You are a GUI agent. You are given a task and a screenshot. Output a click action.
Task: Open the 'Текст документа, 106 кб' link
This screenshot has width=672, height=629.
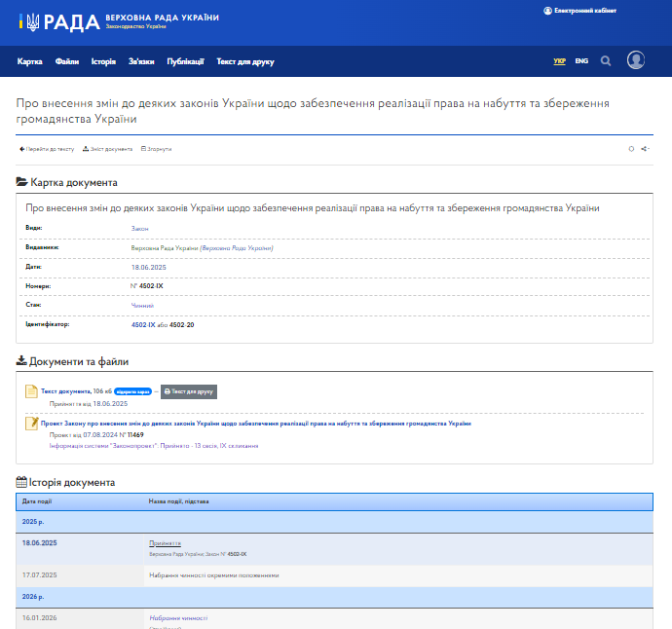tap(76, 391)
